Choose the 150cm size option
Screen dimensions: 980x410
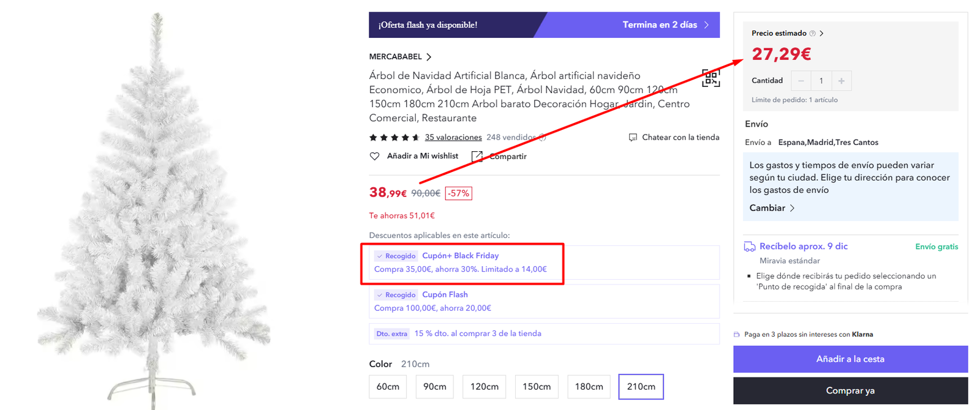pos(537,387)
